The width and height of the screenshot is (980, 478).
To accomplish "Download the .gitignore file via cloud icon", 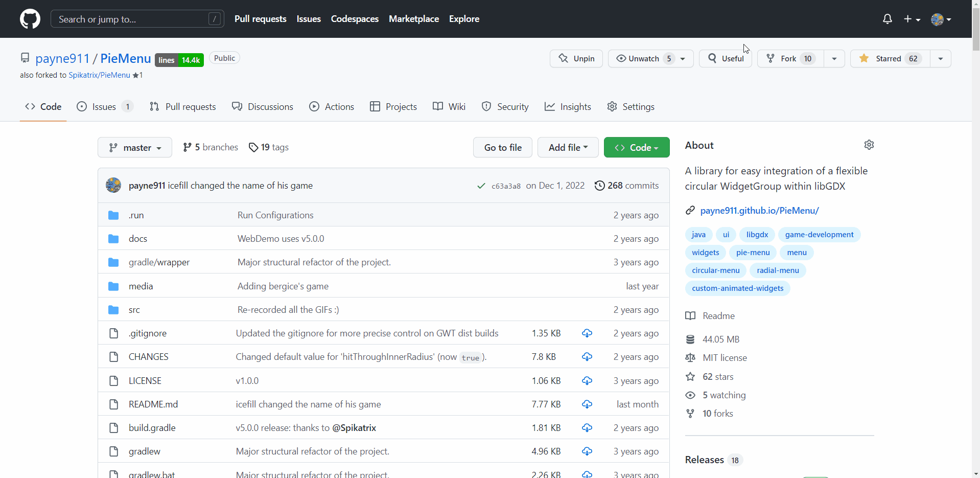I will [587, 333].
